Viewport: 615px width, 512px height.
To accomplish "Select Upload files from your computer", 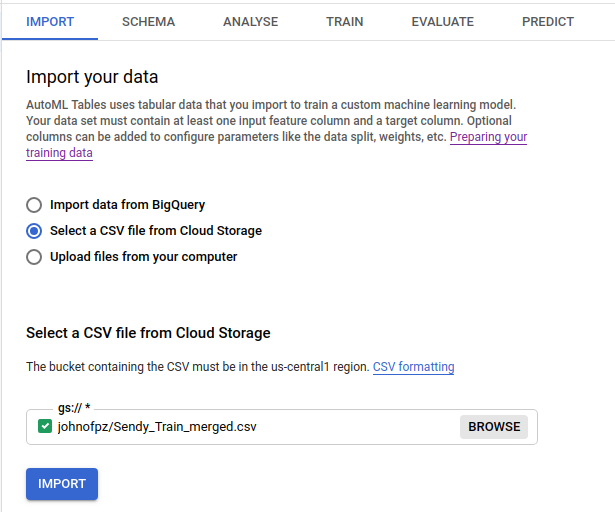I will [34, 257].
